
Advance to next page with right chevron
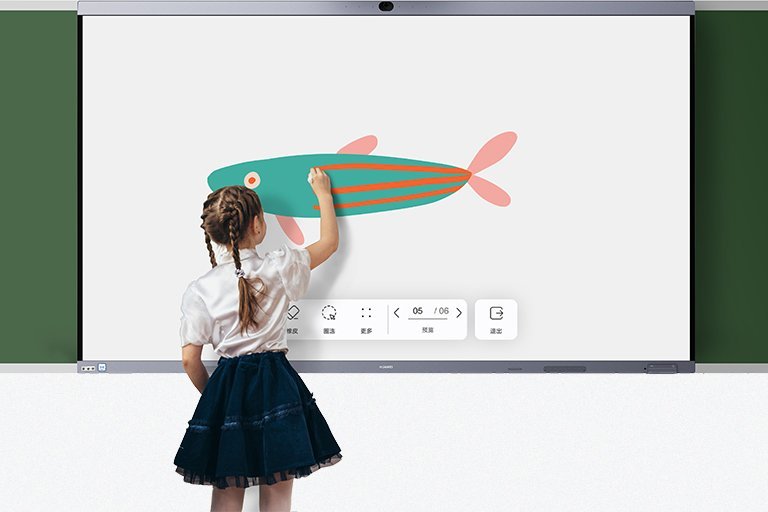[x=459, y=313]
